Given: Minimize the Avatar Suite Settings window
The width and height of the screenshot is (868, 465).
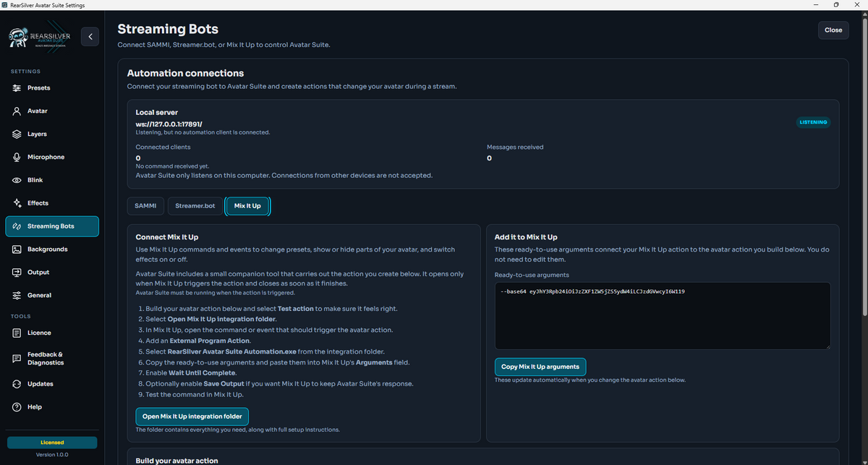Looking at the screenshot, I should [x=817, y=5].
